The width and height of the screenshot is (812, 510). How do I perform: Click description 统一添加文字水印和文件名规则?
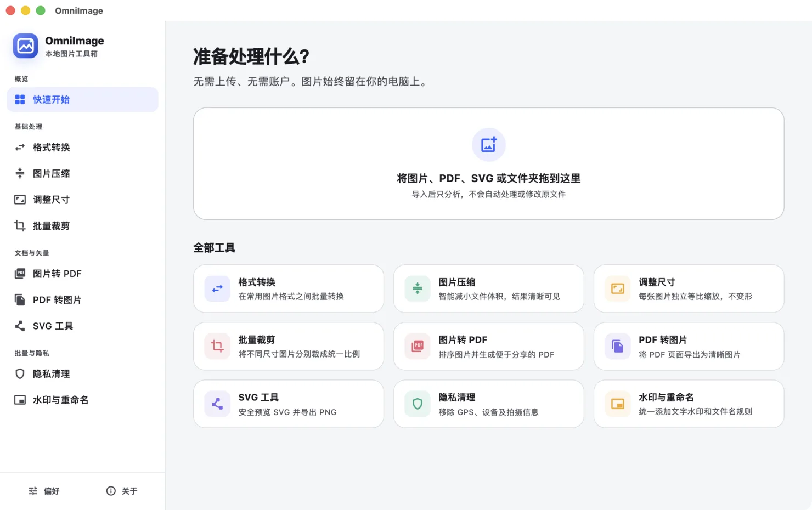point(695,411)
